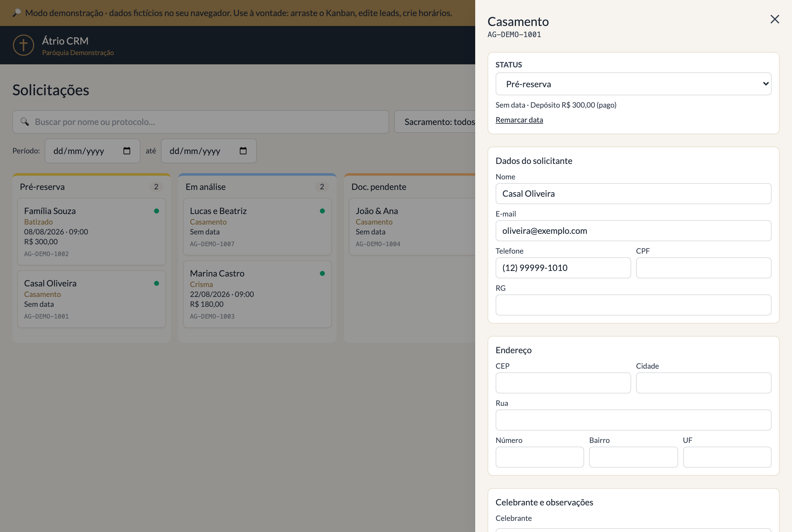This screenshot has height=532, width=792.
Task: Click protocol AG-DEMO-1002 text
Action: (x=46, y=254)
